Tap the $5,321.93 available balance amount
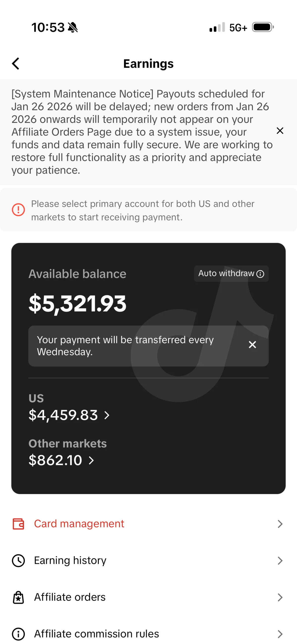The image size is (297, 644). 77,304
